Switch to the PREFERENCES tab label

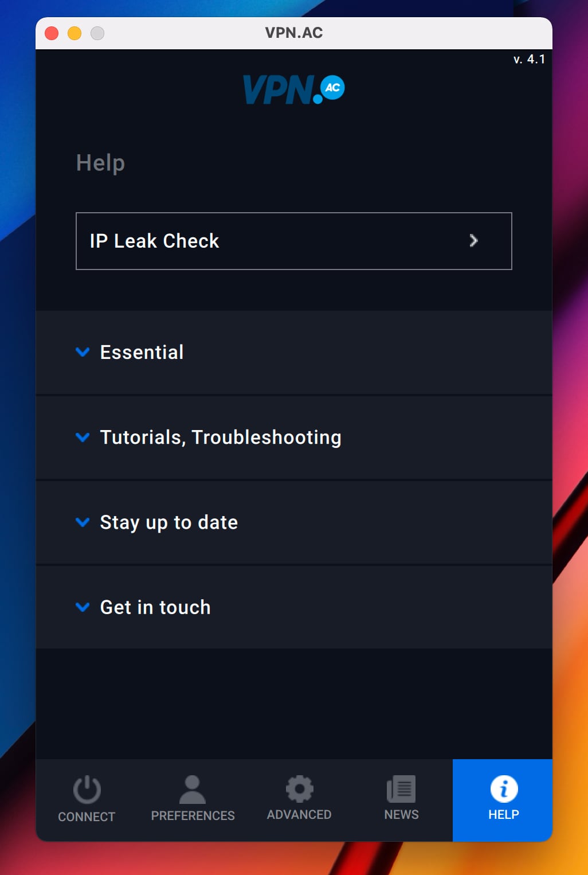click(193, 815)
